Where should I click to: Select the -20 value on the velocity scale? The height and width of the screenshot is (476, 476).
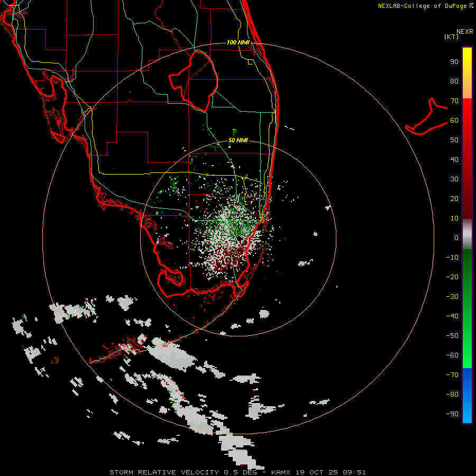(452, 277)
